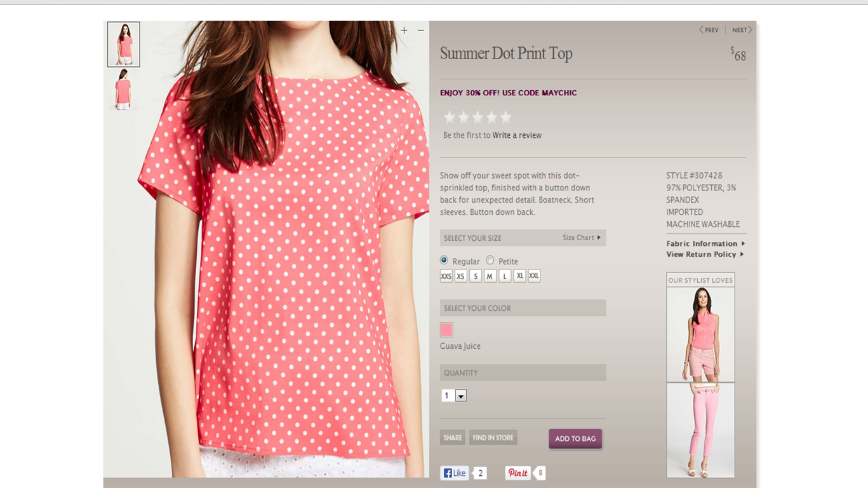This screenshot has width=868, height=488.
Task: Add the top to bag
Action: [575, 438]
